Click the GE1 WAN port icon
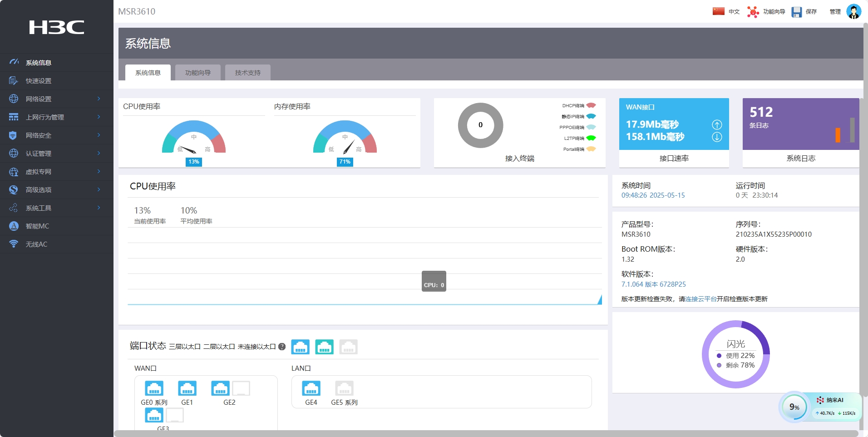 coord(187,388)
